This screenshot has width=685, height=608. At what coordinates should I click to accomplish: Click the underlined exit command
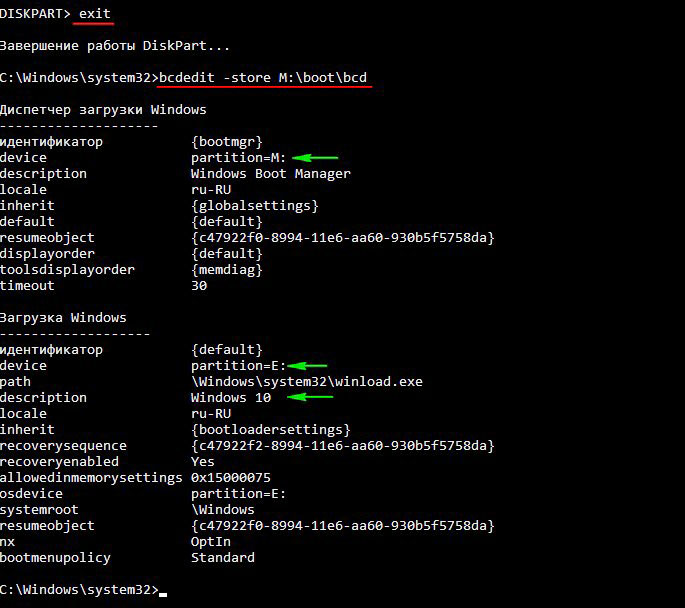[94, 14]
